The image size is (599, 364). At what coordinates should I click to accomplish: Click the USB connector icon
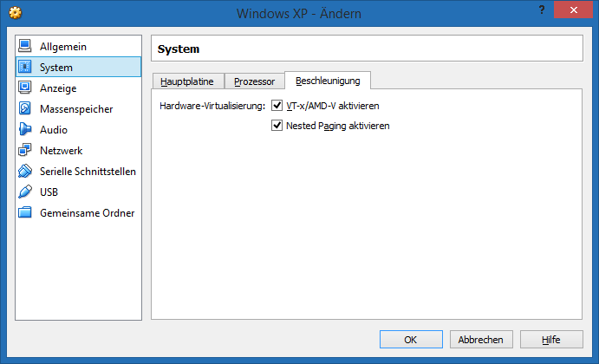click(25, 192)
